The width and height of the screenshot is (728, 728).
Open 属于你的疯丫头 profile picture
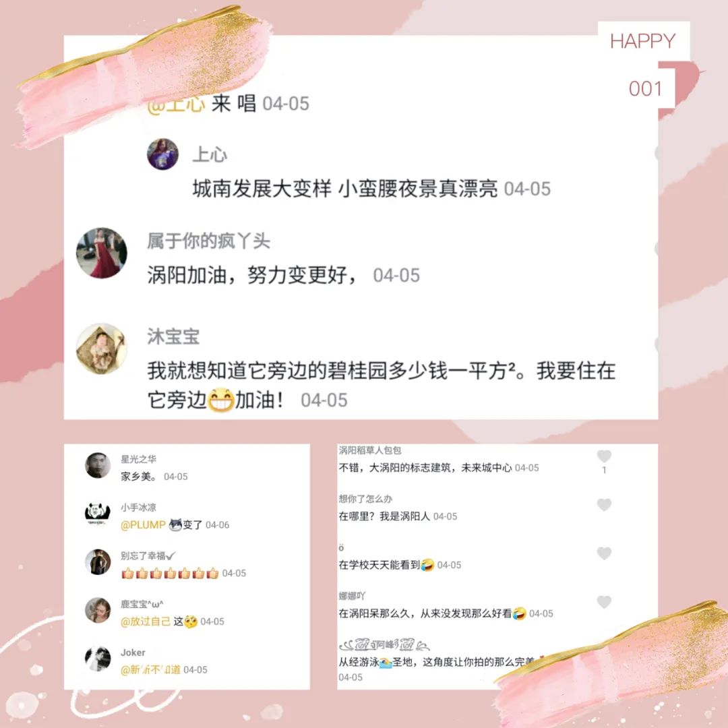(x=102, y=253)
